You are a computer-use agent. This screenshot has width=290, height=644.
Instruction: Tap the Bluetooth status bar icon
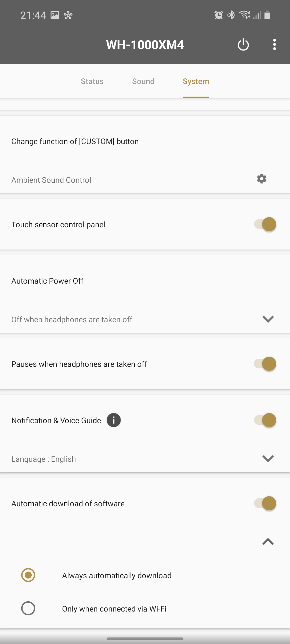pos(231,15)
